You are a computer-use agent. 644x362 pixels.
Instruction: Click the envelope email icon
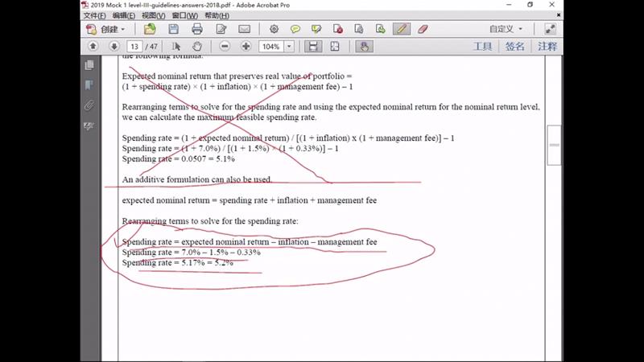[244, 30]
